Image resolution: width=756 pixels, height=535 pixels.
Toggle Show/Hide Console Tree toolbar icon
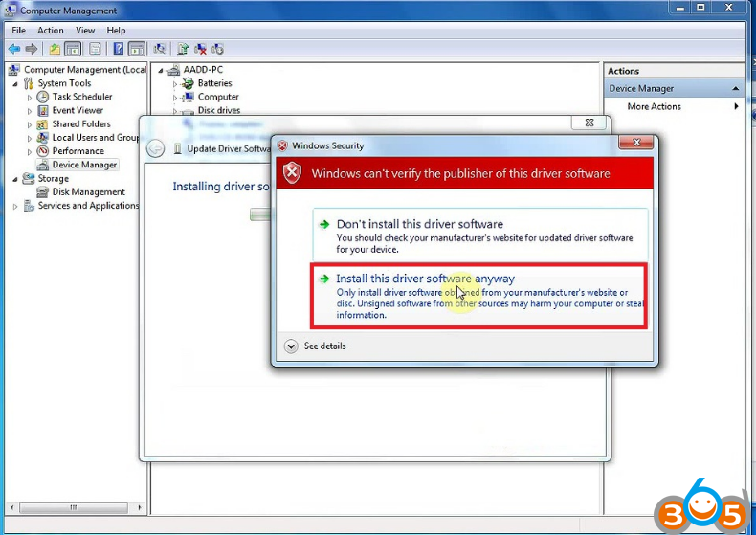tap(73, 49)
